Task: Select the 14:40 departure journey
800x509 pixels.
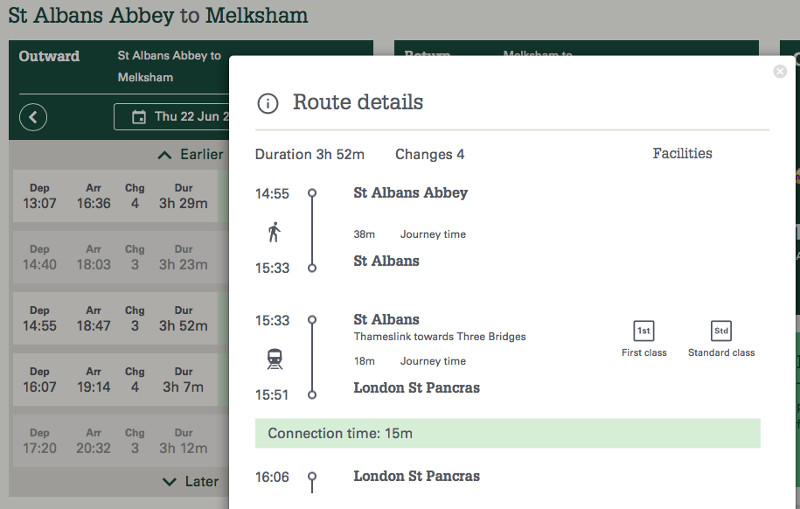Action: pos(115,257)
